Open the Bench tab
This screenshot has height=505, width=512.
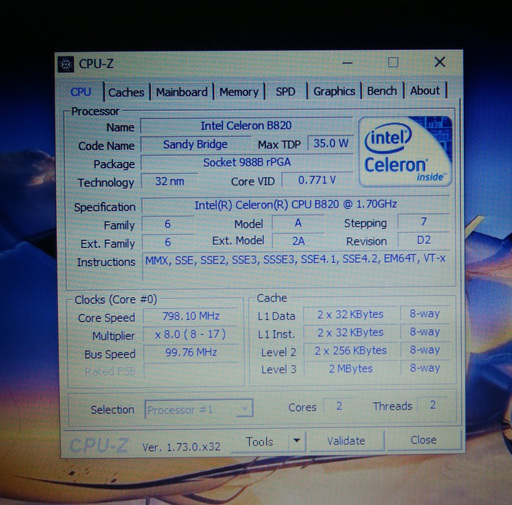[382, 91]
